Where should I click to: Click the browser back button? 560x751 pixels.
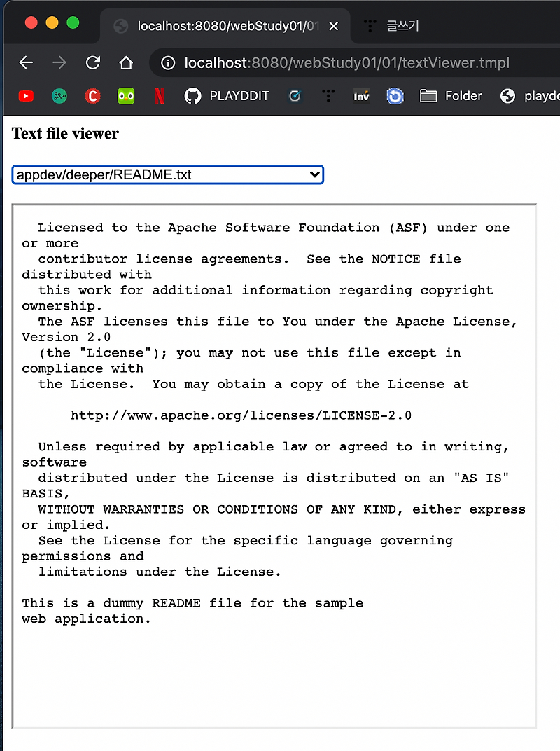(26, 62)
